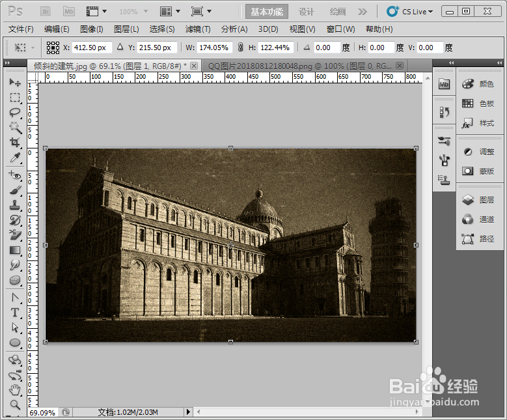
Task: Select the 3D Rotate tool
Action: [x=15, y=360]
